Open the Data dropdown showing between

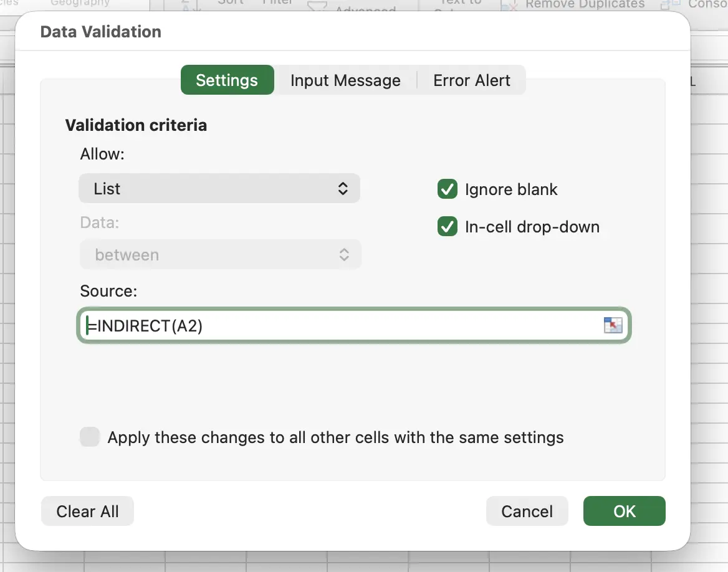pos(220,255)
